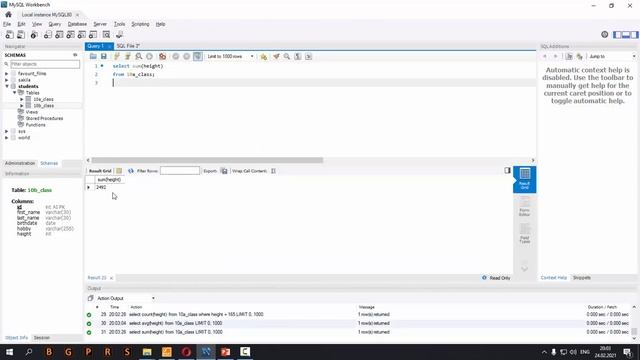
Task: Switch to the SQL File 3 tab
Action: [x=128, y=46]
